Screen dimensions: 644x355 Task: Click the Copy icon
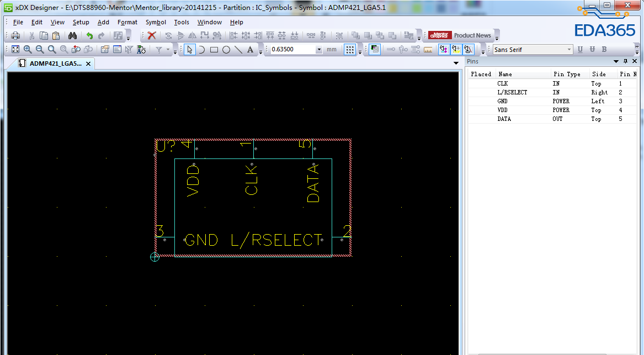pos(44,36)
